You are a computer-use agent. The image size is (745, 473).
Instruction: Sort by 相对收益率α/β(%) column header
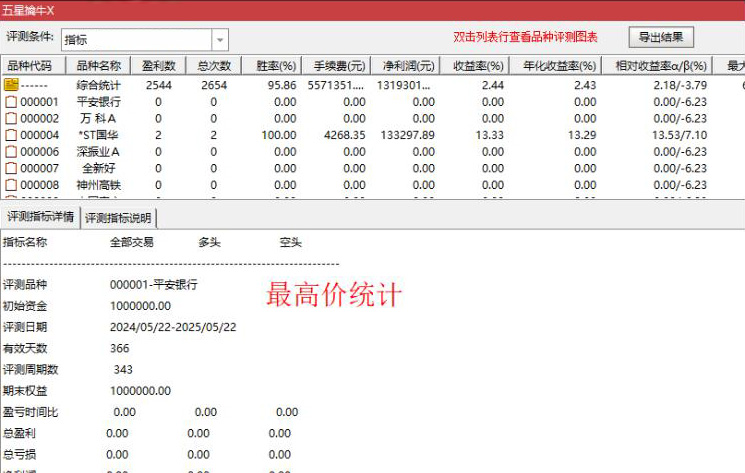coord(657,66)
